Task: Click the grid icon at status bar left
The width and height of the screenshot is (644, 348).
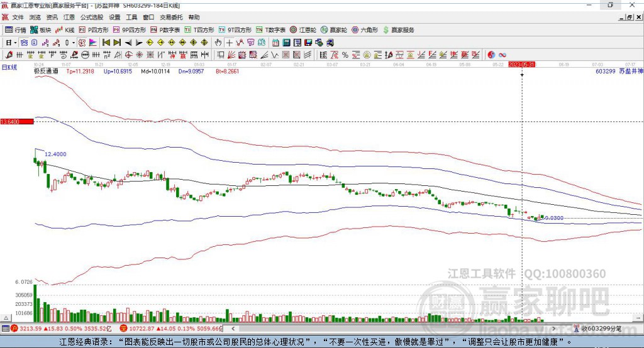Action: point(5,329)
